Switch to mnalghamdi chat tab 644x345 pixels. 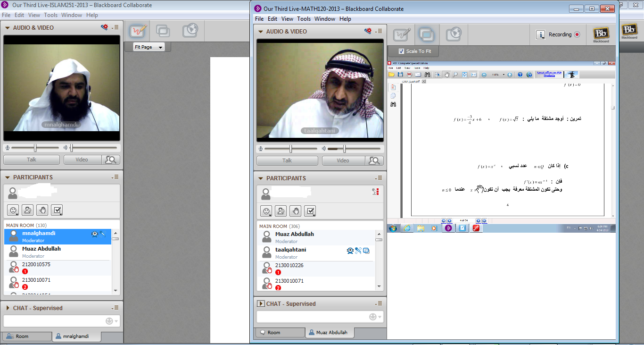tap(76, 337)
